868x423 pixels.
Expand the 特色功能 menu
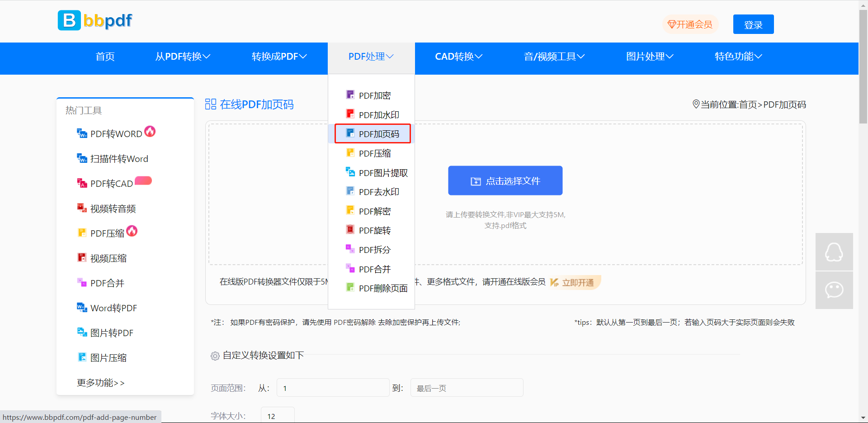[x=738, y=57]
